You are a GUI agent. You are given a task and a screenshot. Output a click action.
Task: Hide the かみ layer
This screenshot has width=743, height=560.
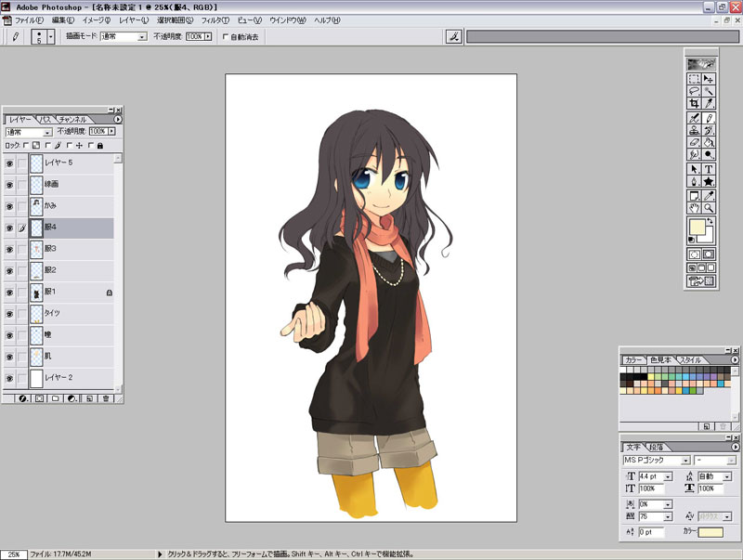9,206
